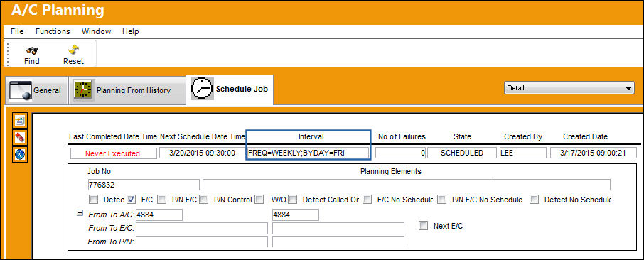
Task: Check the E/C No Schedule checkbox
Action: (x=367, y=200)
